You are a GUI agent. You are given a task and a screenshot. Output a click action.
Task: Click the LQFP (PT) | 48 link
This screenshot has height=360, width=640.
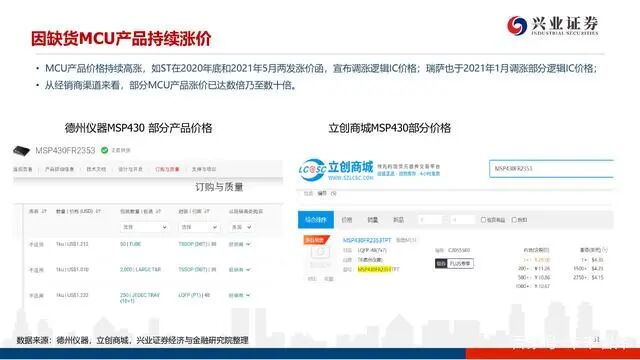(194, 295)
